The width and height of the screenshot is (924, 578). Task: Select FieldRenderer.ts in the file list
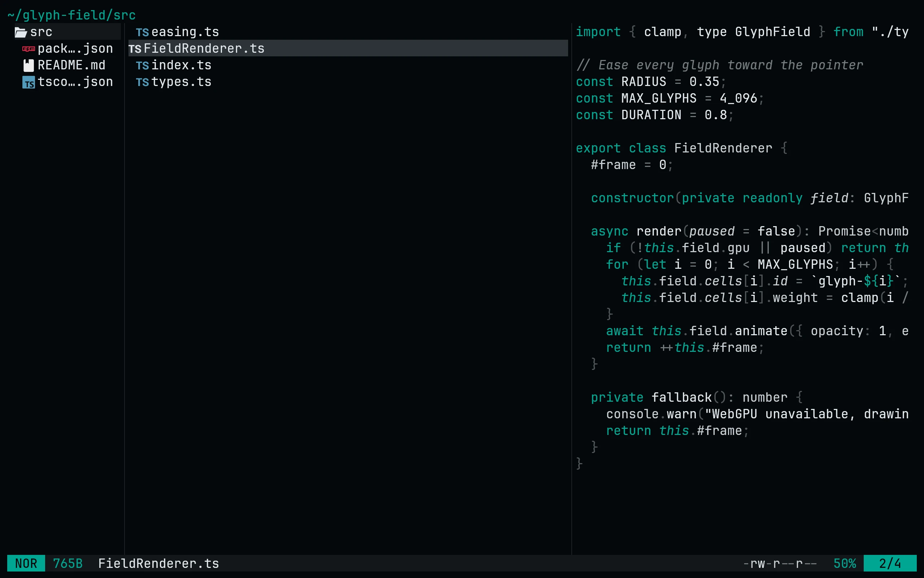pos(348,48)
